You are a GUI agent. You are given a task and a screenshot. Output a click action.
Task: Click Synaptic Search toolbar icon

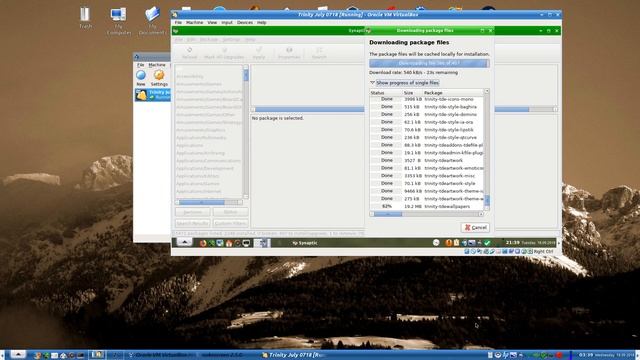tap(319, 53)
